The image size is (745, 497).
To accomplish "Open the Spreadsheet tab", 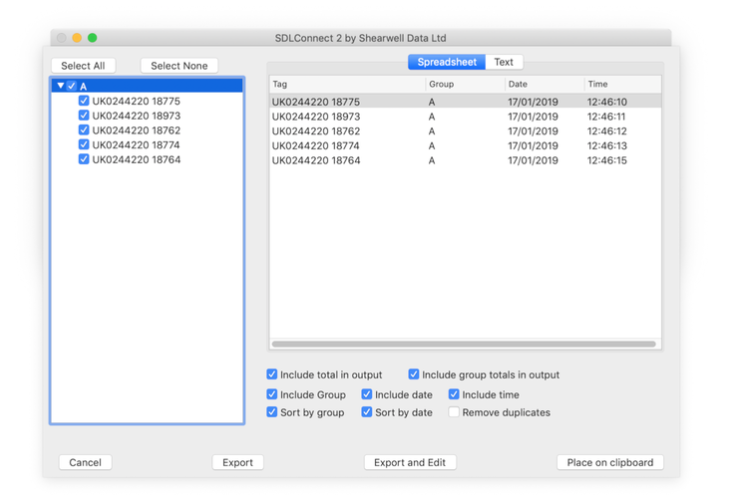I will (446, 62).
